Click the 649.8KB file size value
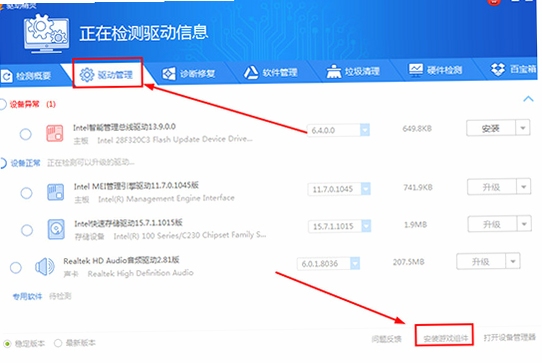The height and width of the screenshot is (363, 542). pyautogui.click(x=417, y=129)
